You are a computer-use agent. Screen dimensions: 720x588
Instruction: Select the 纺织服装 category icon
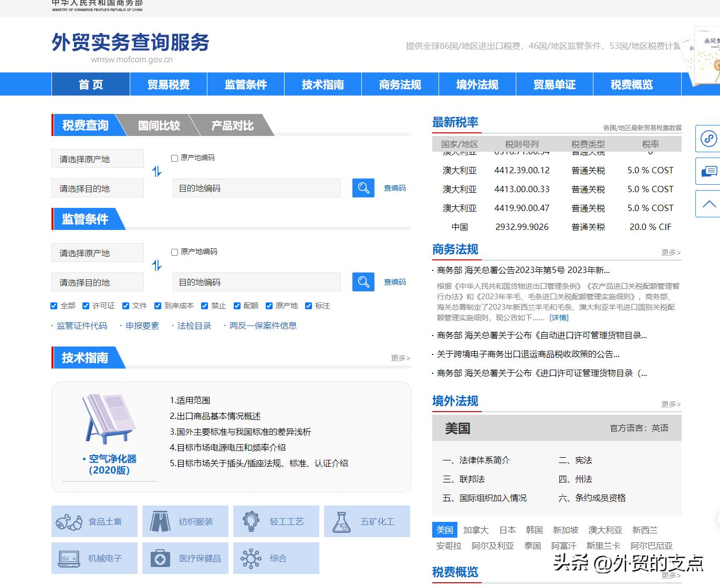click(x=185, y=521)
